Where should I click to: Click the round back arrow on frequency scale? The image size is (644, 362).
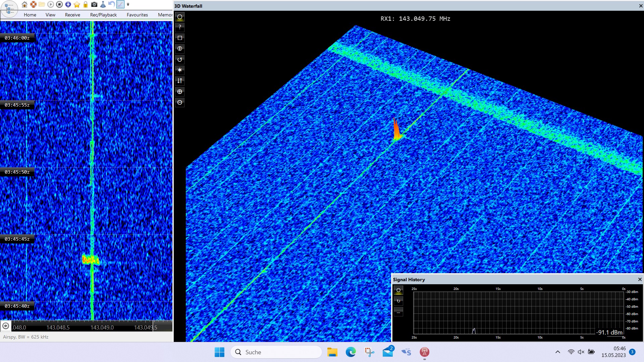6,326
